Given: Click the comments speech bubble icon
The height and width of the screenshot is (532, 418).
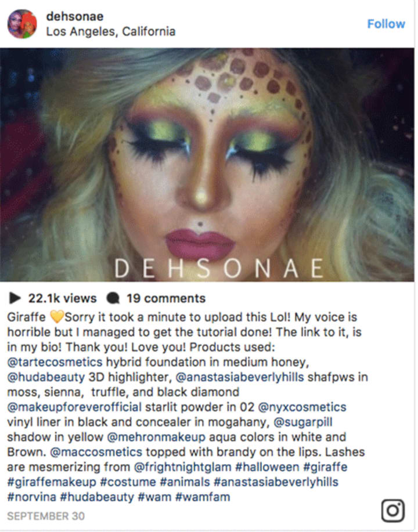Looking at the screenshot, I should point(113,298).
